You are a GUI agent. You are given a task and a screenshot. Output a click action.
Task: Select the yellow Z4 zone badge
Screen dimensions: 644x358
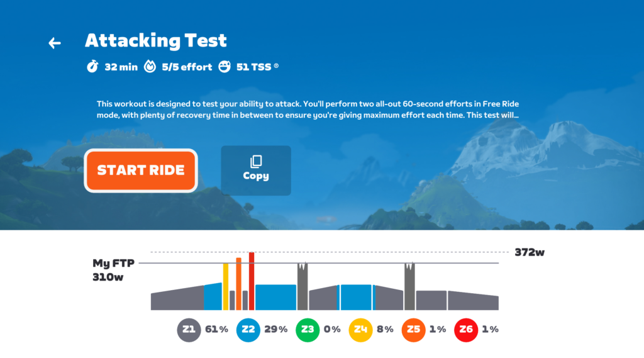(x=360, y=330)
